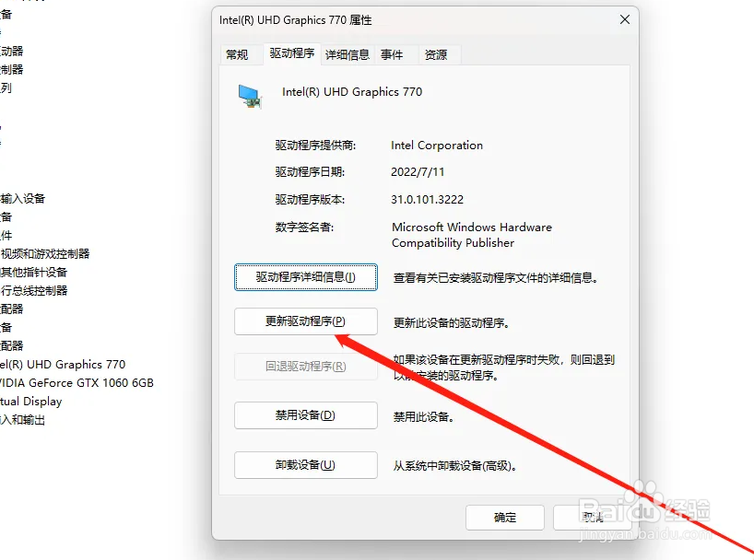The width and height of the screenshot is (754, 560).
Task: Select the 其他指针设备 tree category
Action: [34, 272]
